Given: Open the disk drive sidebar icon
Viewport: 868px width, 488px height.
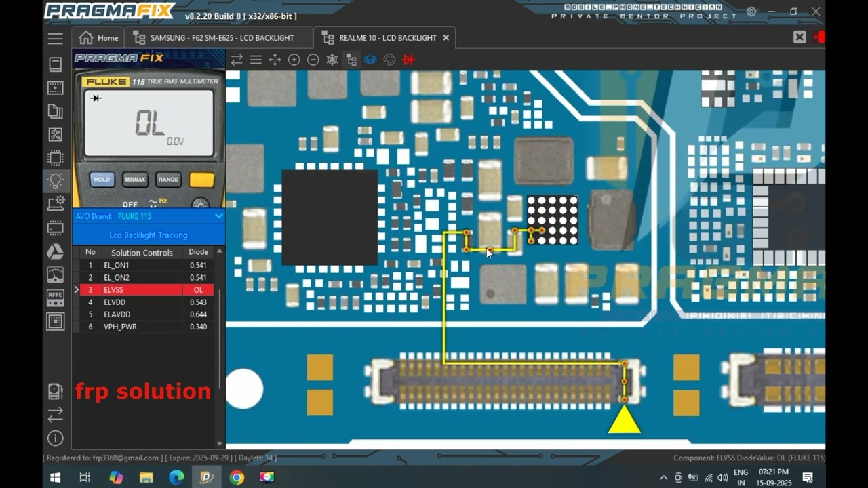Looking at the screenshot, I should (x=56, y=391).
